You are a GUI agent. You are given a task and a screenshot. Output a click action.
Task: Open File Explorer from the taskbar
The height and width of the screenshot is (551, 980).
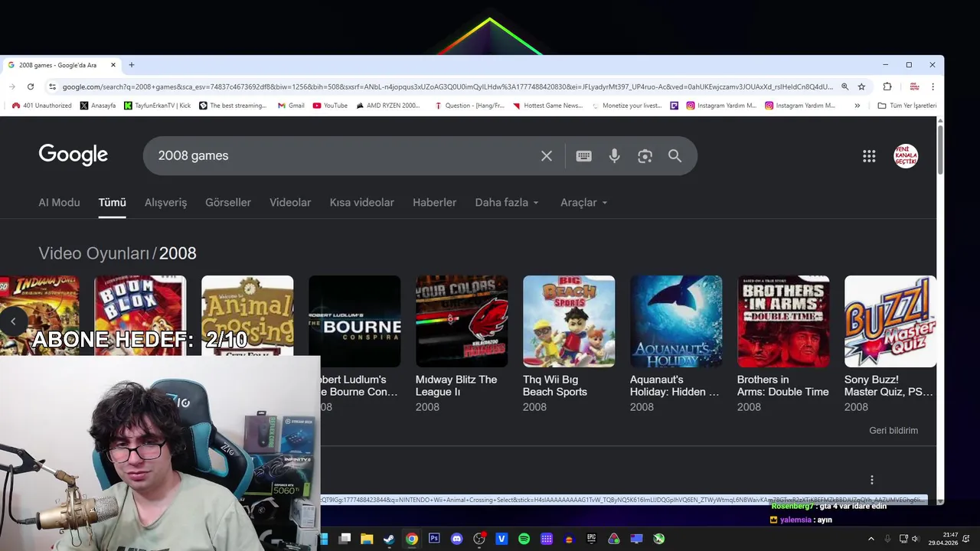[x=367, y=539]
